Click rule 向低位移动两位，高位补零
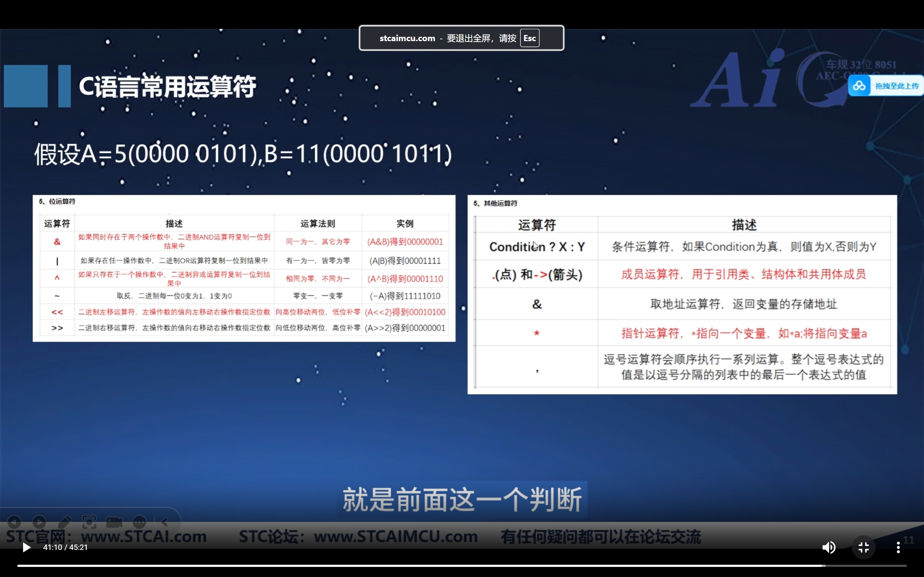 tap(318, 328)
